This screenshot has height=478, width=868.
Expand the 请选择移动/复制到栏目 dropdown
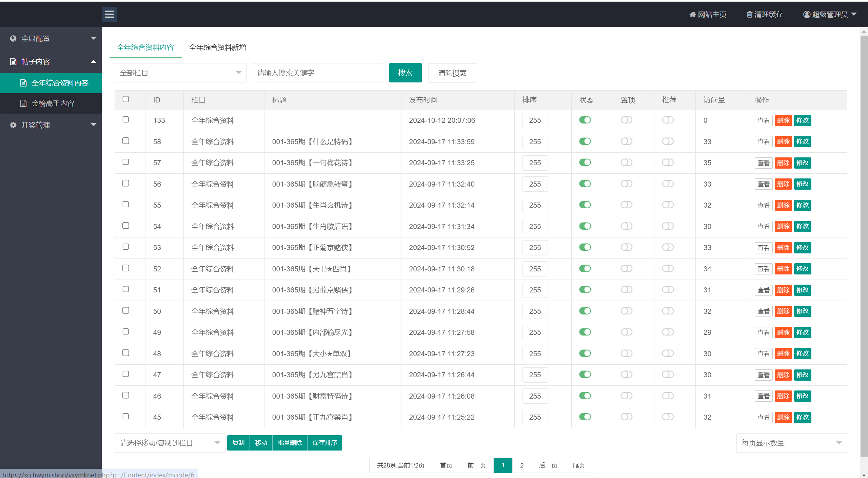[x=170, y=443]
